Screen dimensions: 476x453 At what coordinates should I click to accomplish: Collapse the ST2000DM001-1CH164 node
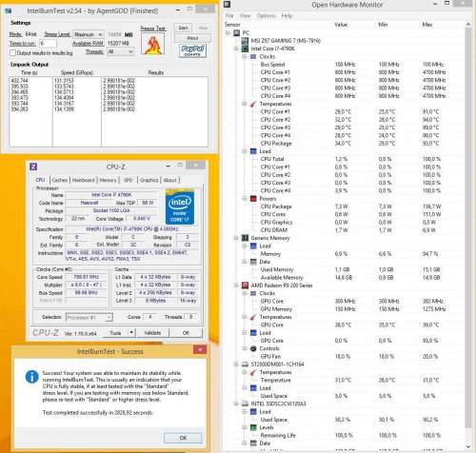[x=236, y=364]
